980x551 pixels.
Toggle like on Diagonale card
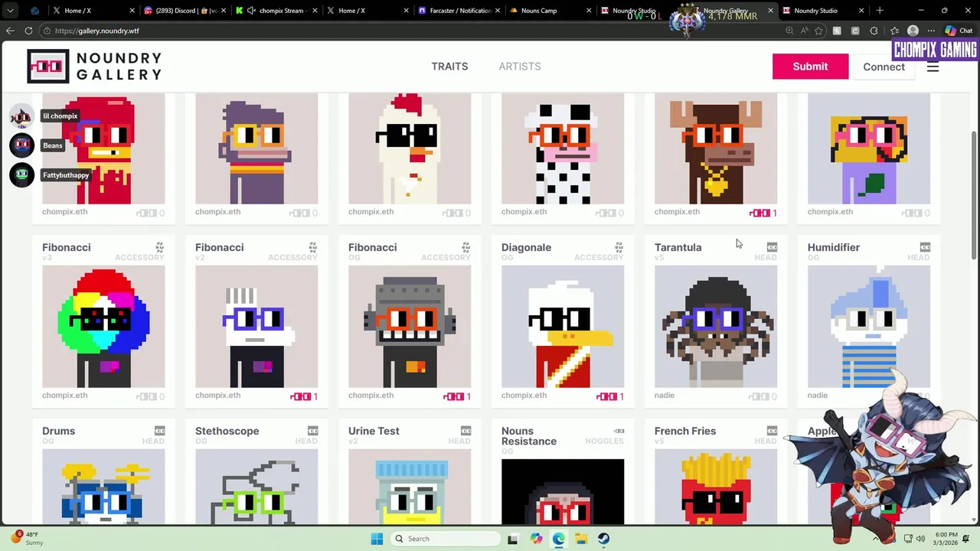610,396
